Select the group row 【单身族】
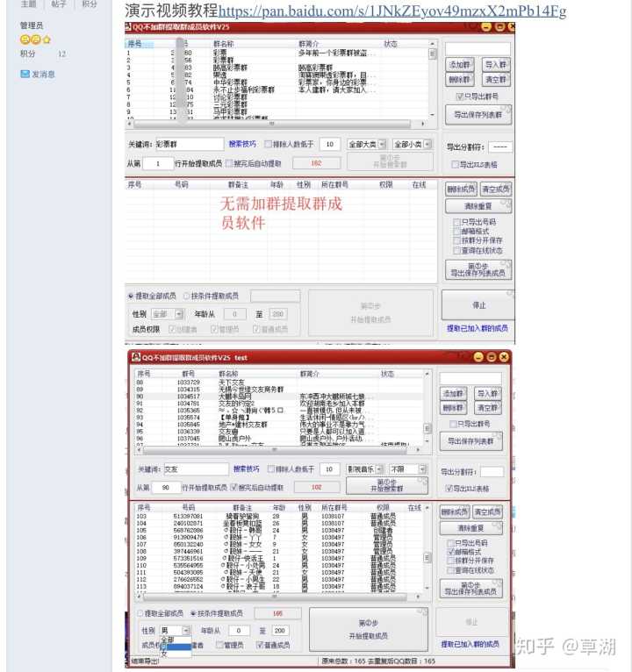The width and height of the screenshot is (632, 672). click(279, 417)
